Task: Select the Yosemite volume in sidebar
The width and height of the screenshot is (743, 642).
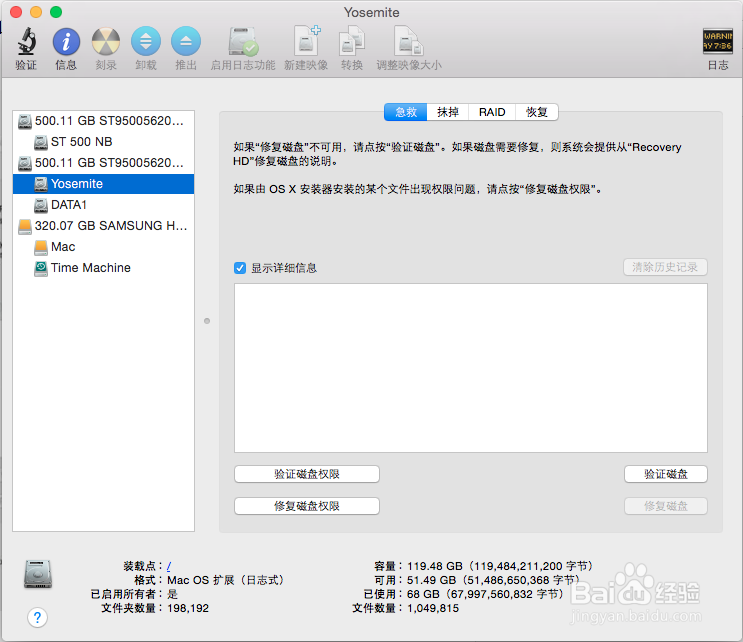Action: (x=103, y=183)
